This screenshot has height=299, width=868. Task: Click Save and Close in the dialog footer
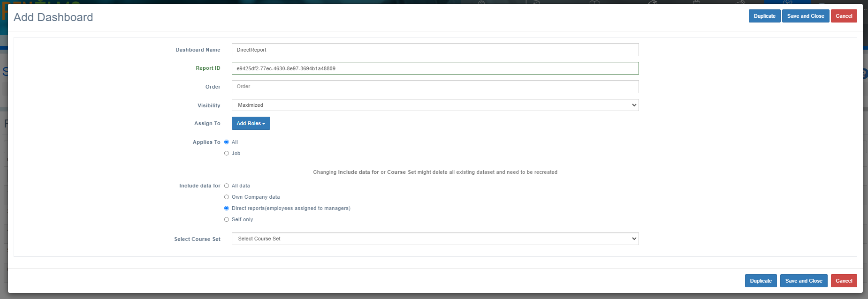[x=804, y=281]
